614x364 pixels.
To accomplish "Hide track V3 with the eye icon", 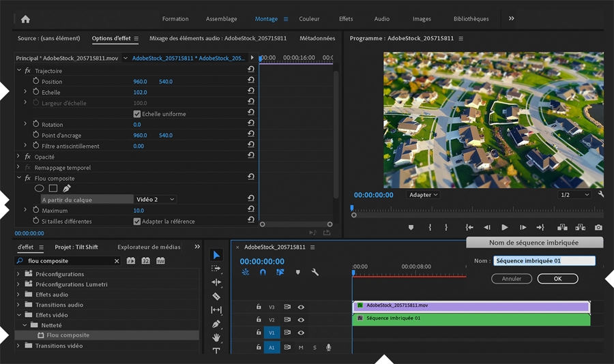I will pos(301,307).
